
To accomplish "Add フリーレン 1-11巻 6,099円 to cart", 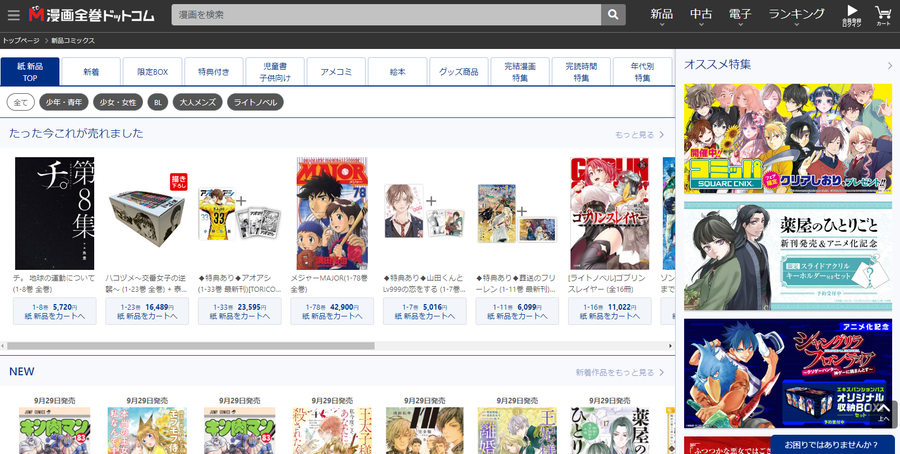I will 517,311.
